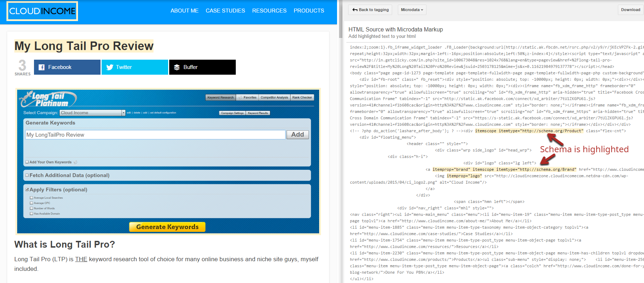
Task: Open the Microdata dropdown
Action: click(x=412, y=10)
